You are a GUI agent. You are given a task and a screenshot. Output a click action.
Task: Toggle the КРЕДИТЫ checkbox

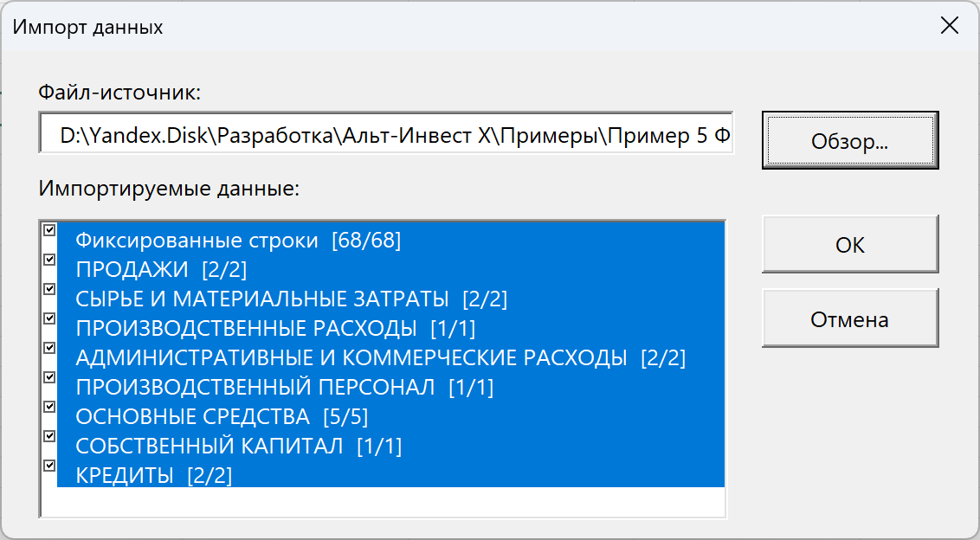49,465
